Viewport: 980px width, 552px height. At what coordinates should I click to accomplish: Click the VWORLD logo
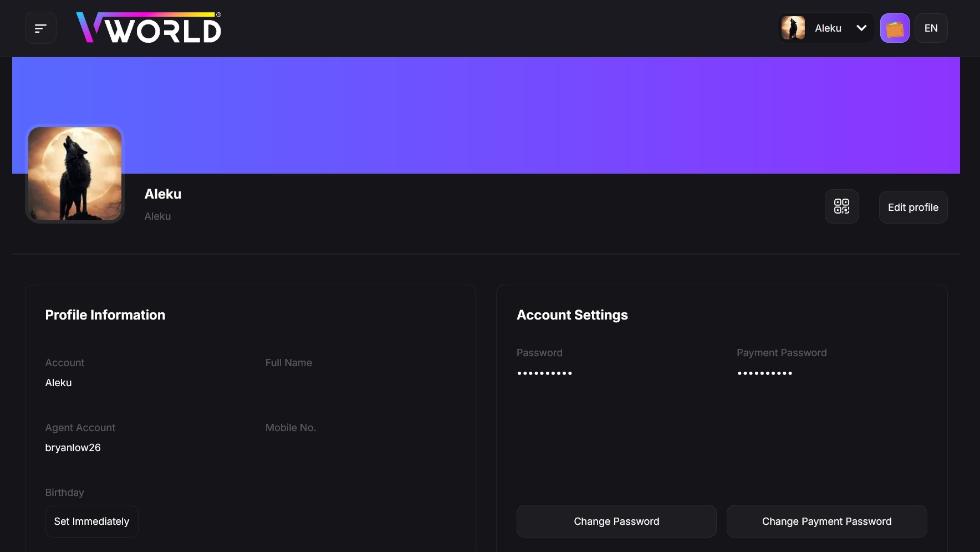coord(149,28)
